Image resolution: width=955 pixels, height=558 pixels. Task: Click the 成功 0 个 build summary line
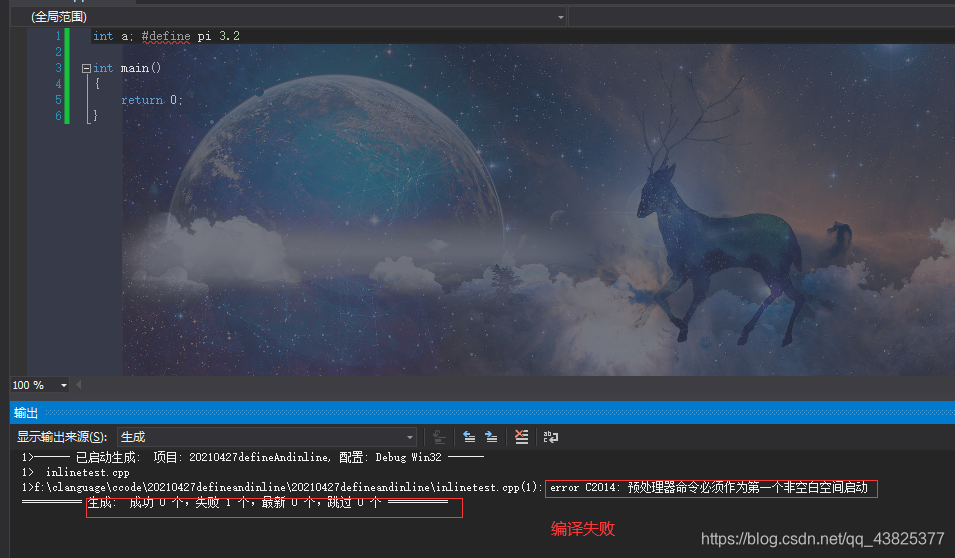235,503
